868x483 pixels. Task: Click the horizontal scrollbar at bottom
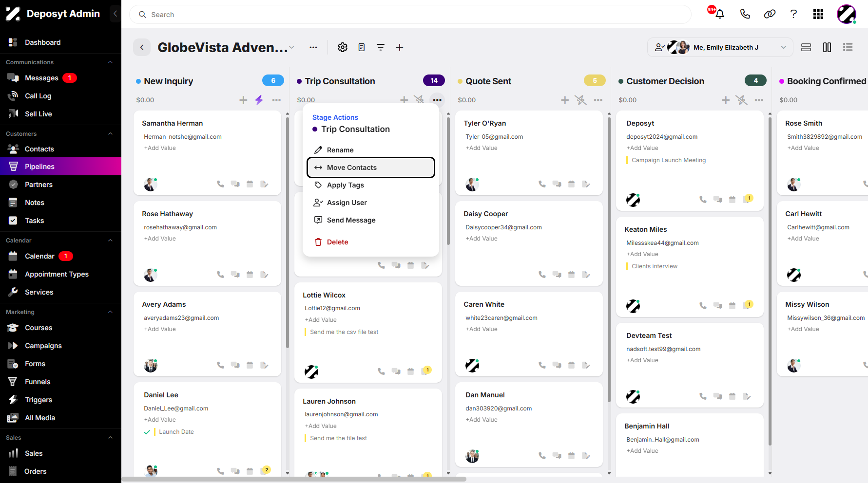(x=294, y=479)
